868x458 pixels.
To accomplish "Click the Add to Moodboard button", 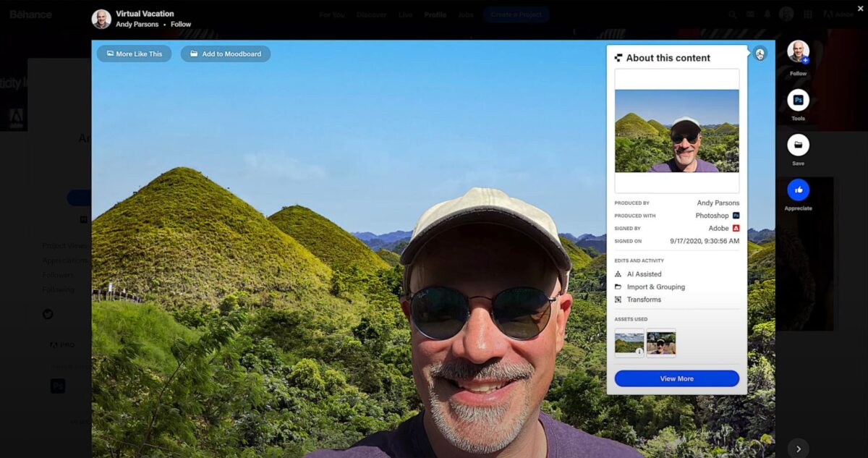I will point(226,54).
